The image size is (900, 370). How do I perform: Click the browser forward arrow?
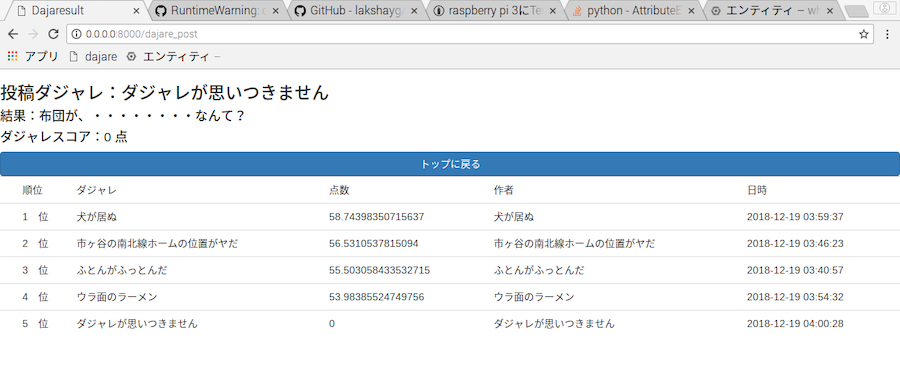[33, 34]
